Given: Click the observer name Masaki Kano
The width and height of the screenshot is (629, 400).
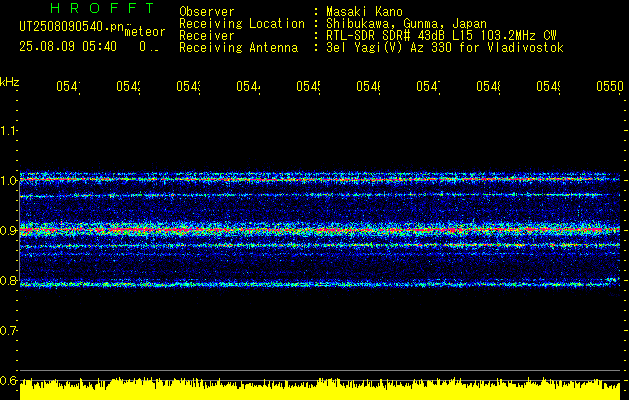Looking at the screenshot, I should coord(364,11).
